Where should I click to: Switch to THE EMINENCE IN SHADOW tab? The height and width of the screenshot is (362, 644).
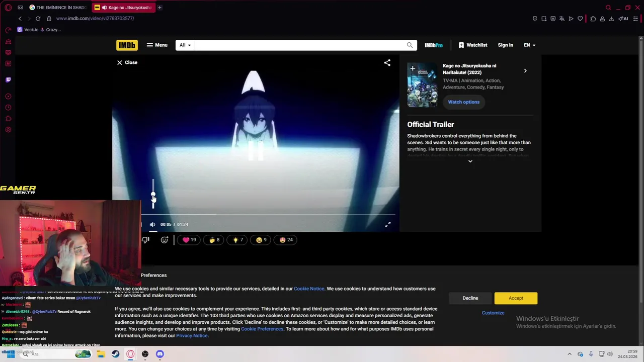pos(58,8)
